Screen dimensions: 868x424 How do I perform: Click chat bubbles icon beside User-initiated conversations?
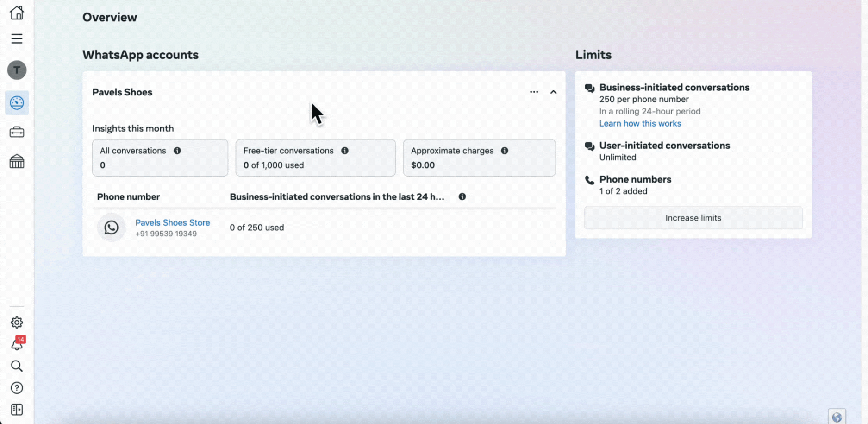pyautogui.click(x=589, y=146)
